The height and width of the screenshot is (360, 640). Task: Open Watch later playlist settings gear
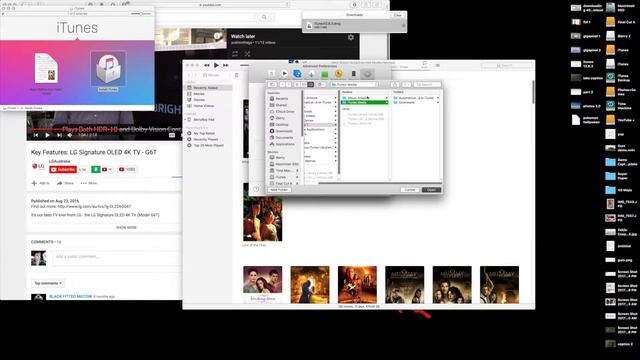coord(351,38)
